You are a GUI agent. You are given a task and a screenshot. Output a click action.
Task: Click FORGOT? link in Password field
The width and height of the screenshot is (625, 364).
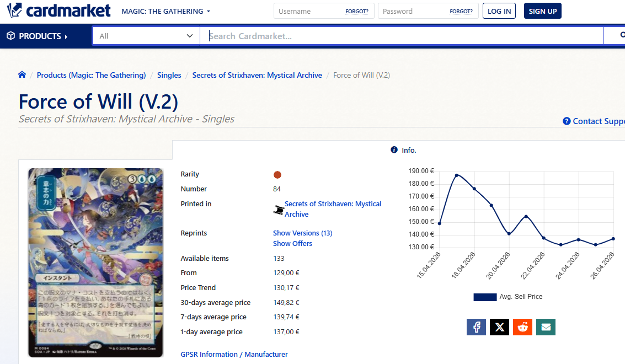461,12
